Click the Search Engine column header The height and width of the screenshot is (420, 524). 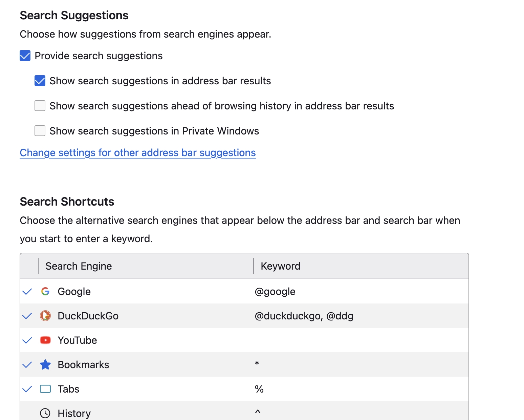(79, 266)
